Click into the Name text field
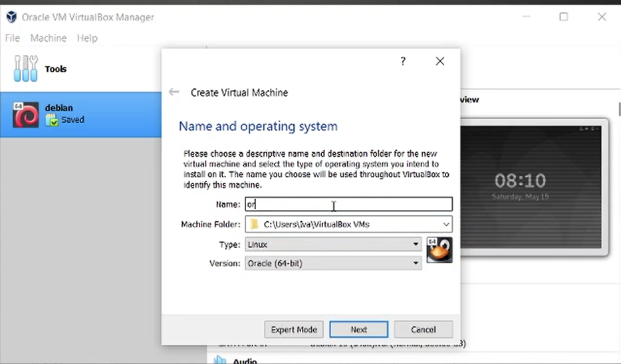 (x=348, y=205)
